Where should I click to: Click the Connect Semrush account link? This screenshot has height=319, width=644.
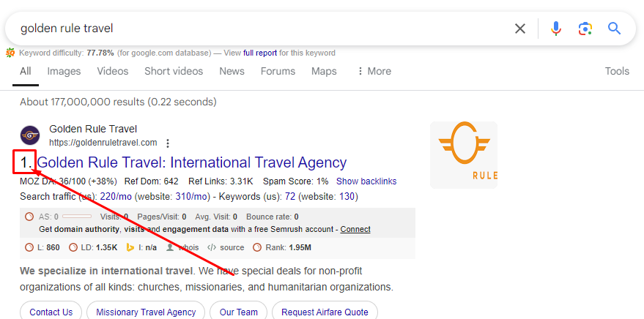click(355, 229)
